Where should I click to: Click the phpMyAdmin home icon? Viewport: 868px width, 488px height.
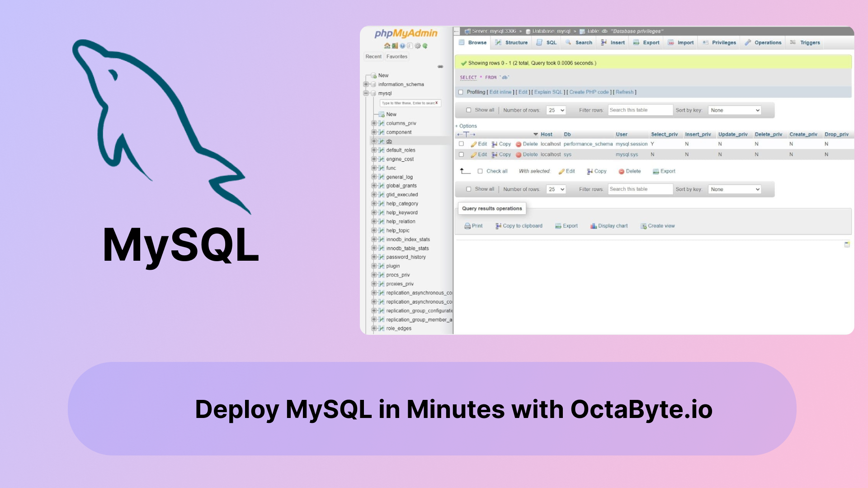click(387, 46)
